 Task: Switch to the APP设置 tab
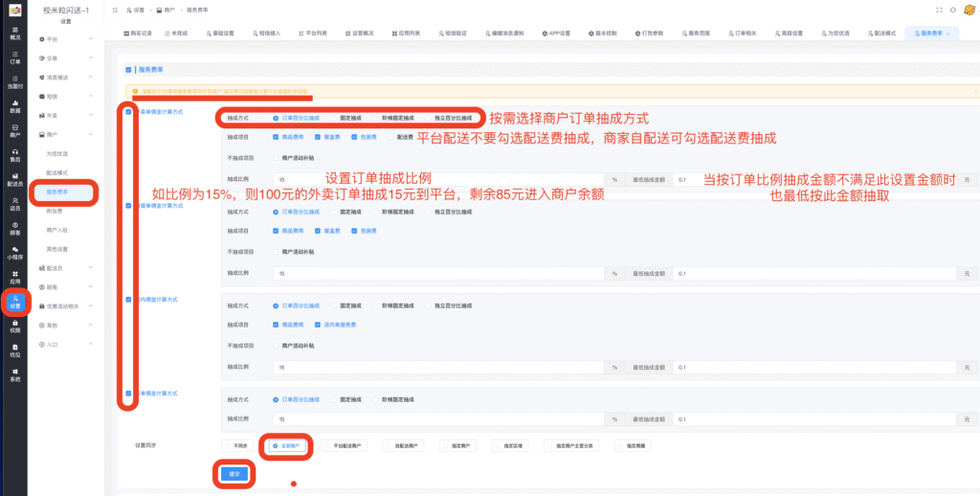556,34
